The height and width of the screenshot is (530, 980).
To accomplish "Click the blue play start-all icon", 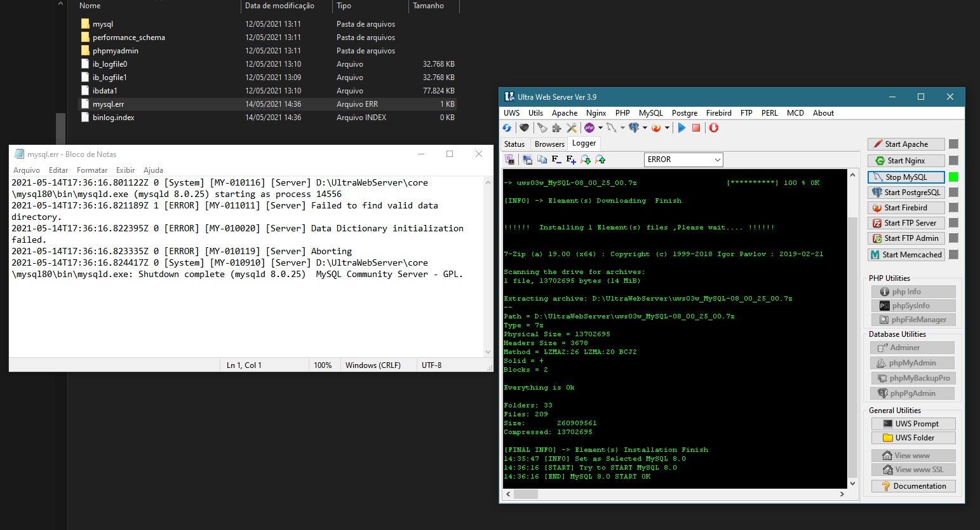I will (x=681, y=128).
